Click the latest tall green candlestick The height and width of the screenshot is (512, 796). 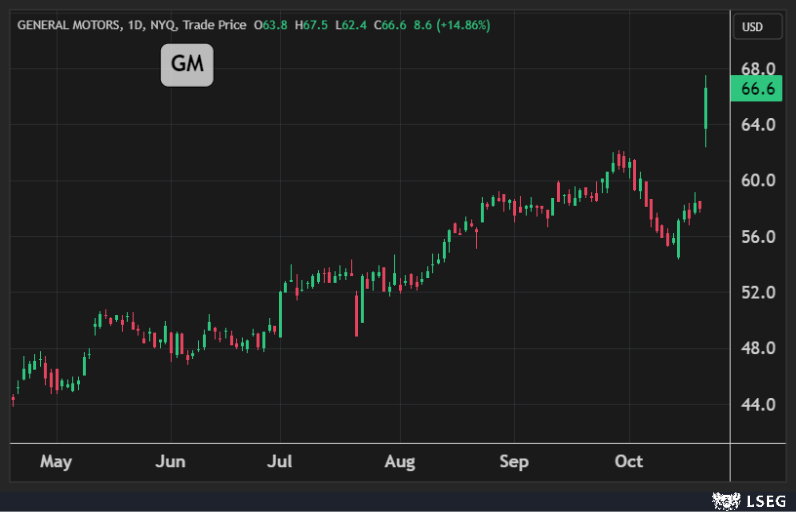pos(706,108)
